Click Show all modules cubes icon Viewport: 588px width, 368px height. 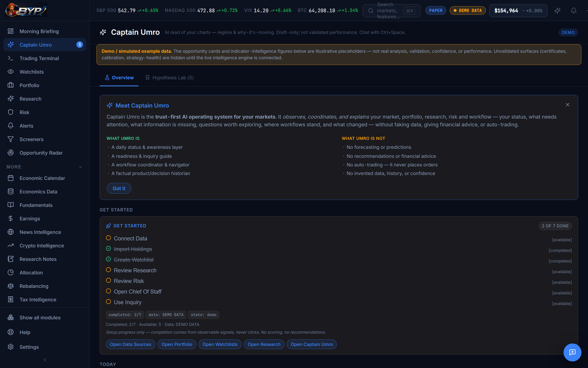coord(11,317)
